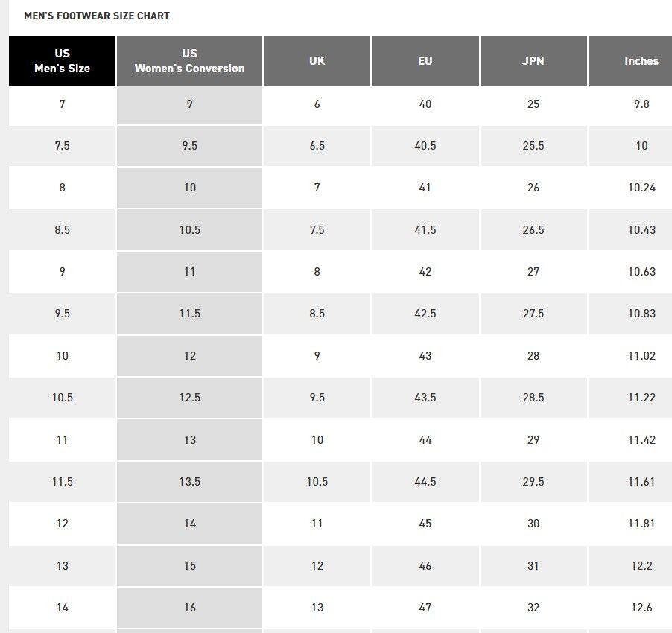Select the 10.24 inches cell
Image resolution: width=672 pixels, height=633 pixels.
(641, 188)
